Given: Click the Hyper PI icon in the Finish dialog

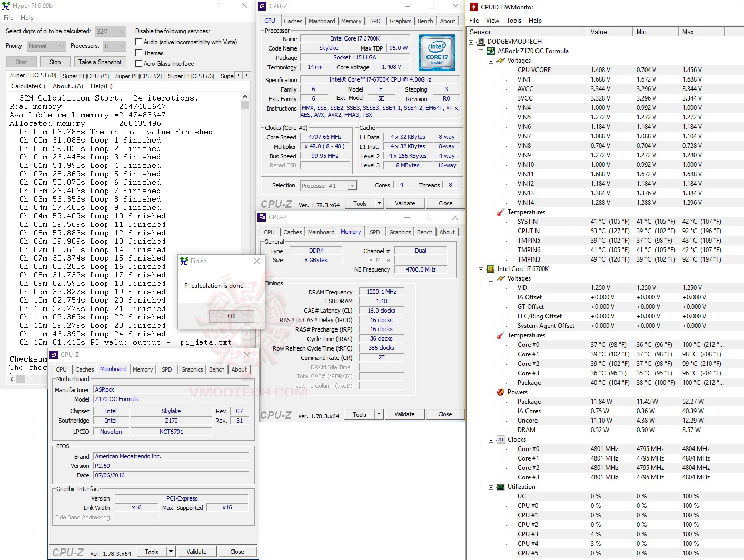Looking at the screenshot, I should (x=184, y=261).
